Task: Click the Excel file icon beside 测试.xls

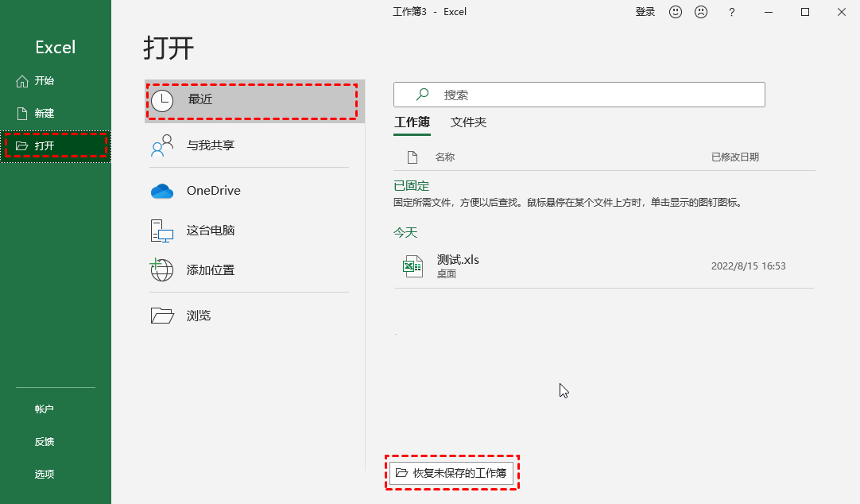Action: tap(413, 265)
